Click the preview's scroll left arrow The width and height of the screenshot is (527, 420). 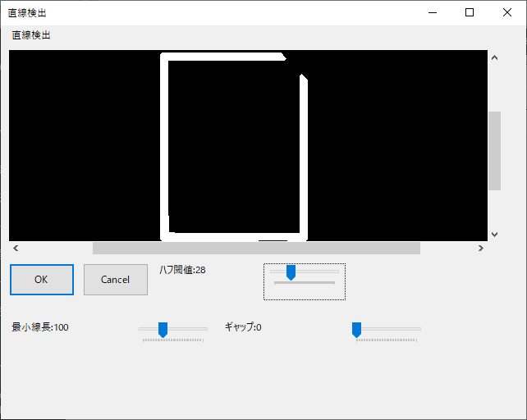[16, 248]
